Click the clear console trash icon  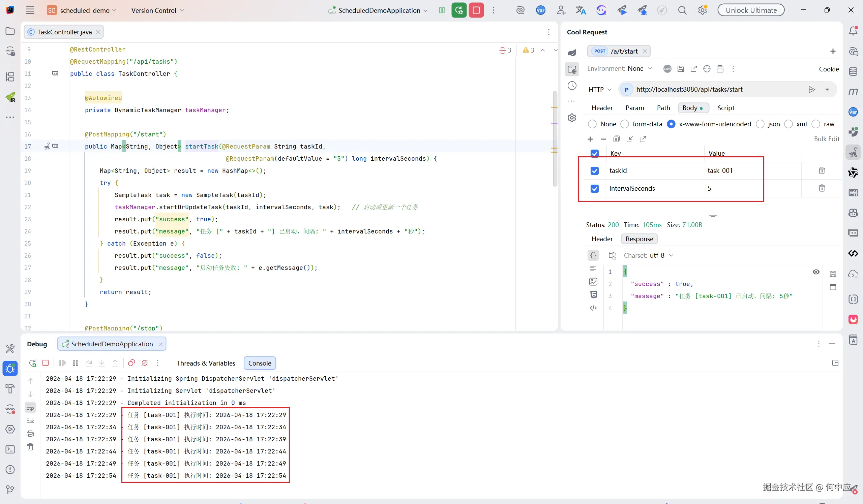click(30, 447)
